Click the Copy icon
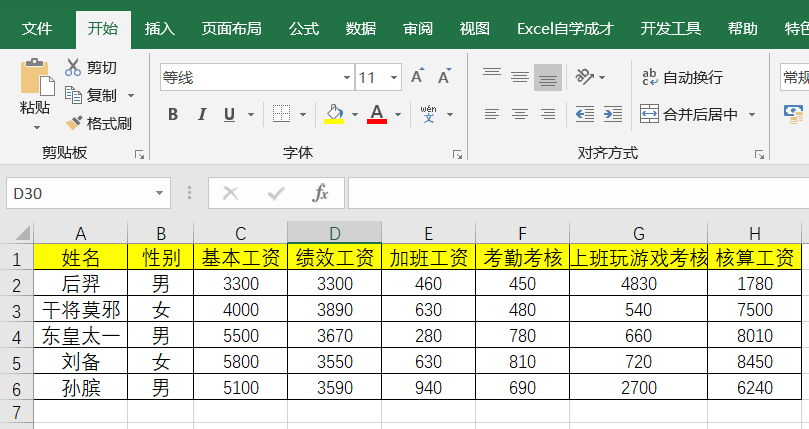This screenshot has height=429, width=809. coord(73,95)
